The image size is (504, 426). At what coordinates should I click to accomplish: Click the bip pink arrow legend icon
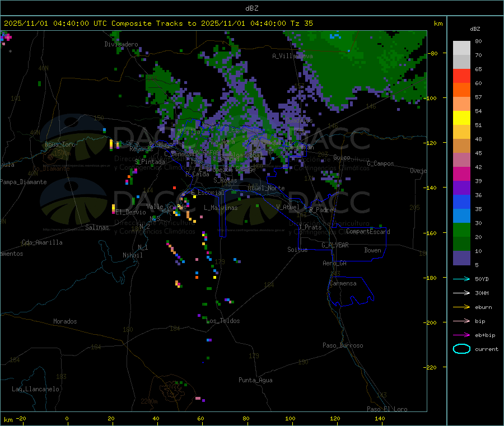(461, 321)
